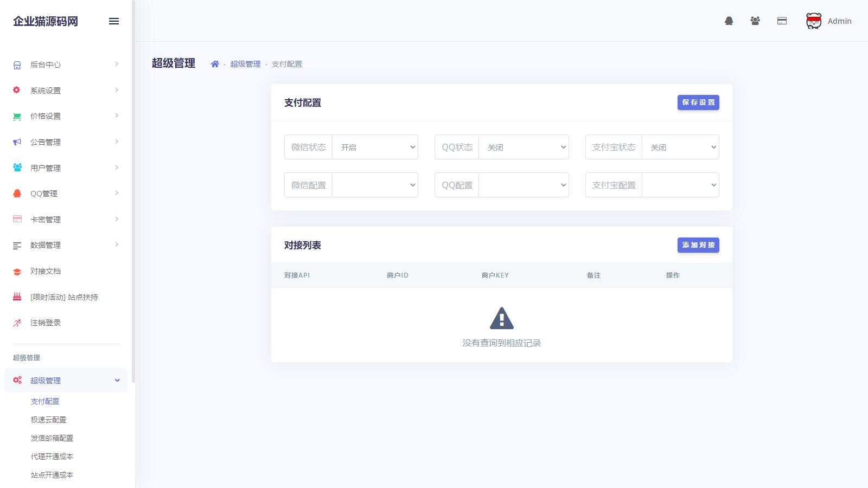Click the 添加对接 button
Viewport: 868px width, 488px height.
point(698,245)
